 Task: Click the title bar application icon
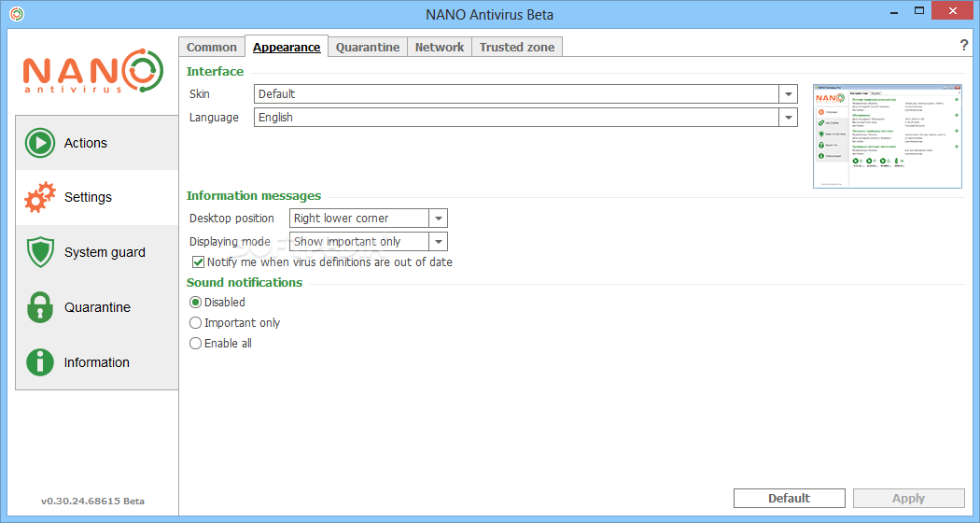(17, 14)
